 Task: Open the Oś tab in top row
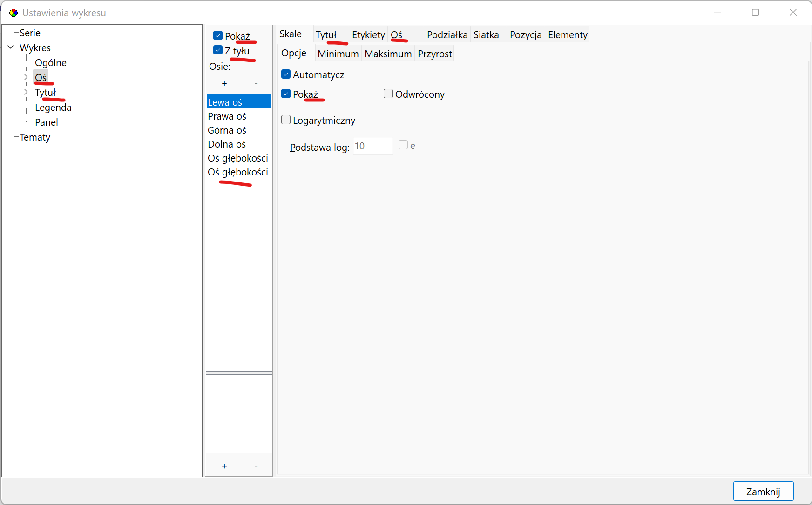coord(406,34)
